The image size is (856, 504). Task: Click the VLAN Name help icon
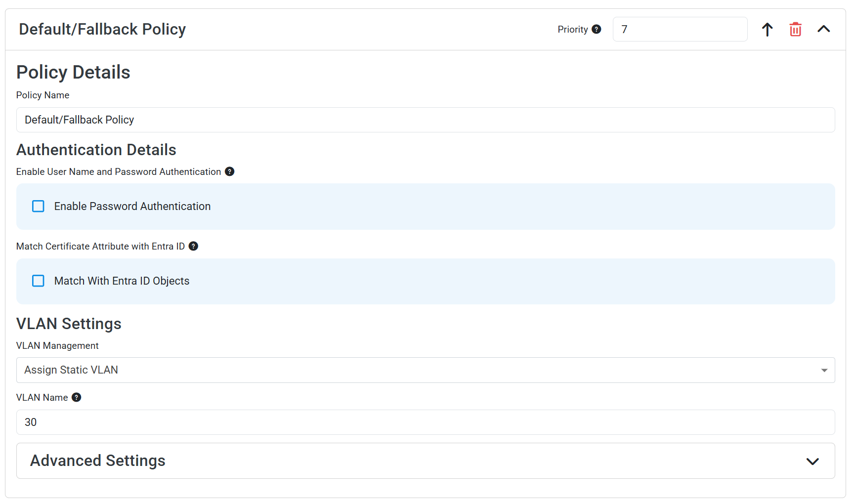click(76, 397)
